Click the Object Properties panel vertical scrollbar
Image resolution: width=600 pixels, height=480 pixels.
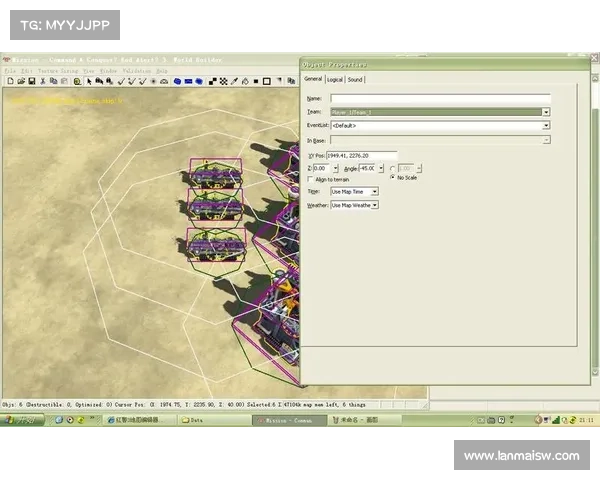click(x=595, y=226)
